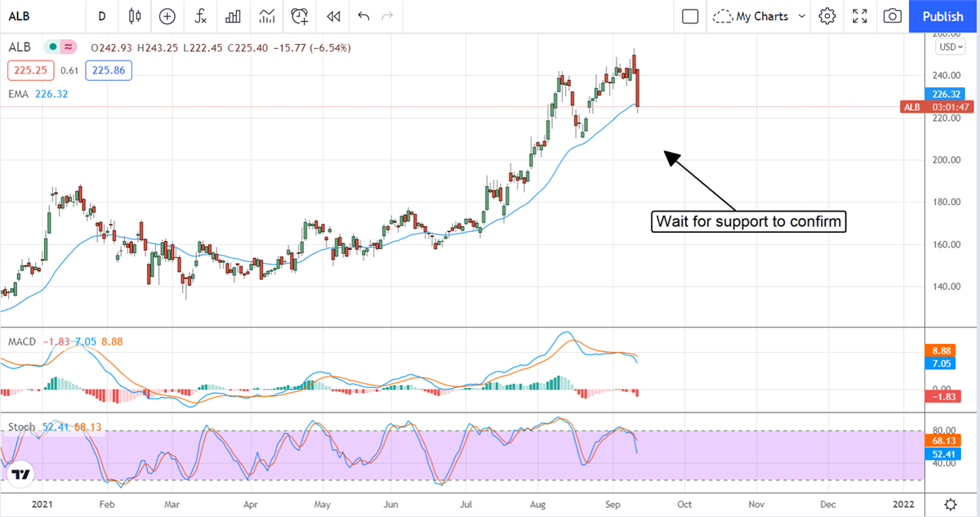This screenshot has height=517, width=980.
Task: Click the TradingView logo in the chart corner
Action: coord(22,475)
